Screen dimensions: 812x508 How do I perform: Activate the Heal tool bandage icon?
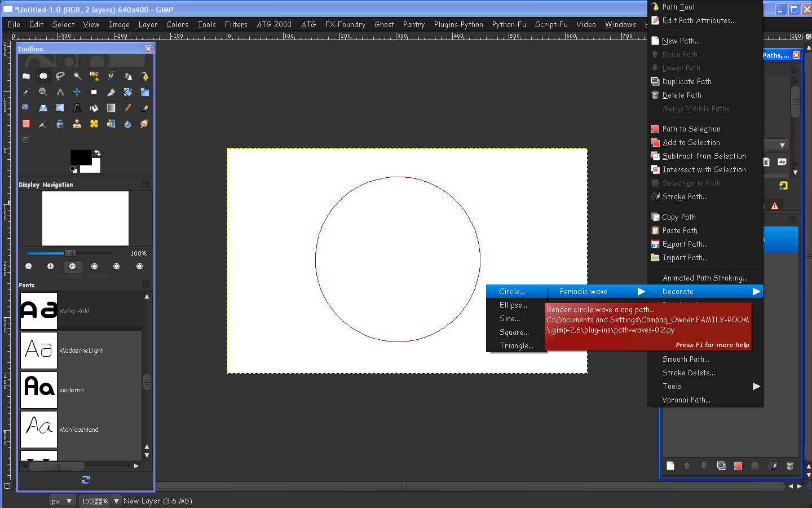pyautogui.click(x=94, y=124)
